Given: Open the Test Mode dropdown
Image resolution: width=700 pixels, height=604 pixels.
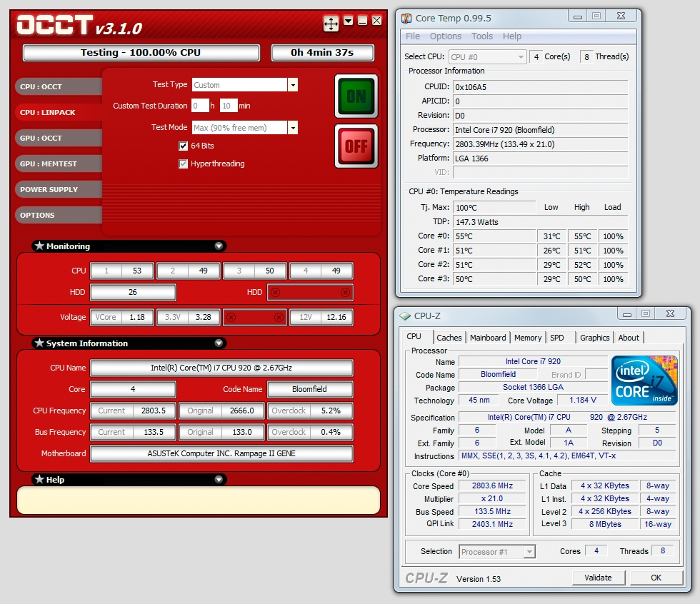Looking at the screenshot, I should 292,128.
